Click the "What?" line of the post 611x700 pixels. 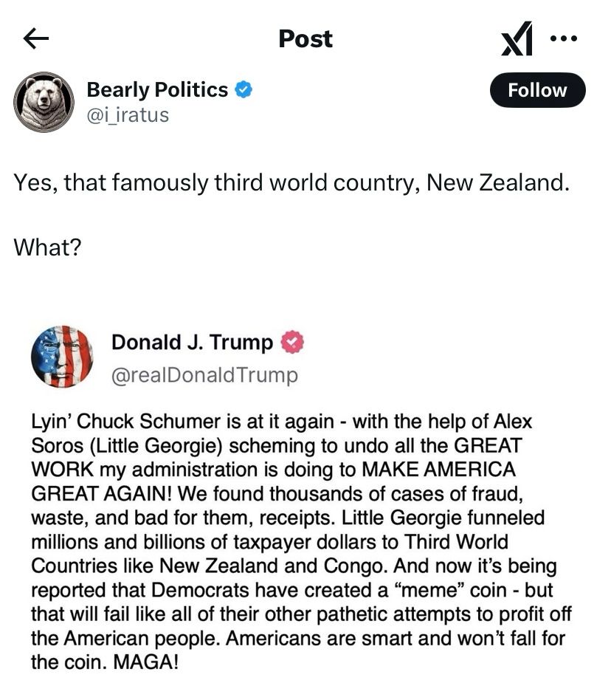coord(47,247)
